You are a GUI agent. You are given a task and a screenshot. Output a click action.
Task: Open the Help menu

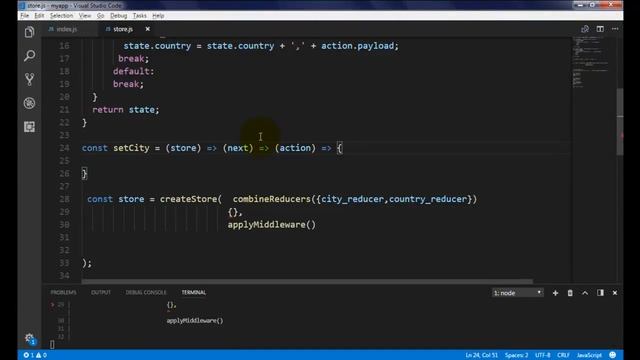158,16
